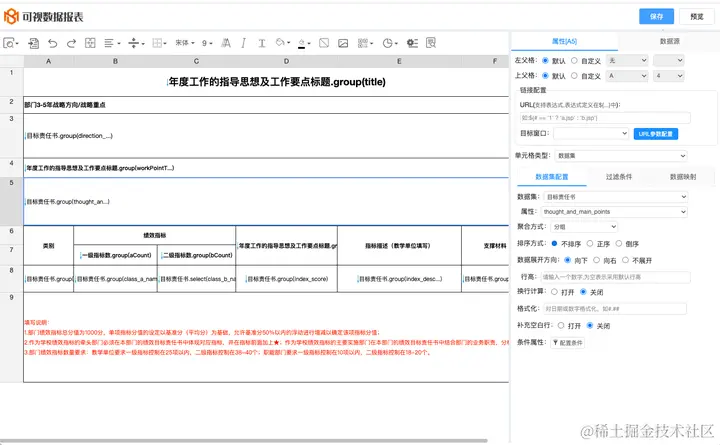The height and width of the screenshot is (445, 720).
Task: Turn 换行计算 to 打开
Action: [x=554, y=292]
